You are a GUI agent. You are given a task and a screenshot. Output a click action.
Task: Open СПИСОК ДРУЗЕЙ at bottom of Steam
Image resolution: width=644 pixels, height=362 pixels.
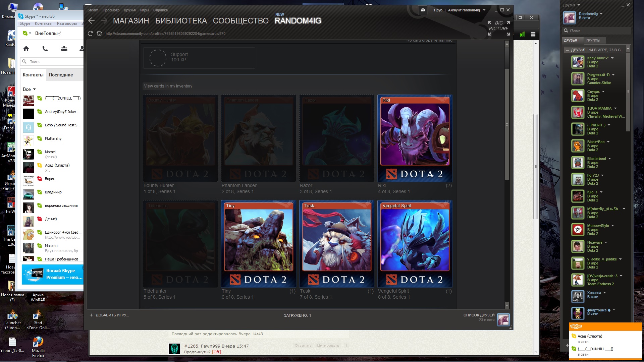tap(479, 315)
